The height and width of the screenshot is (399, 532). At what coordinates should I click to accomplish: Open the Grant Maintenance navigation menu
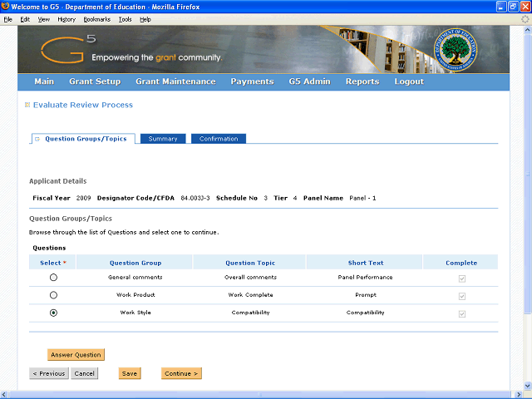click(175, 81)
